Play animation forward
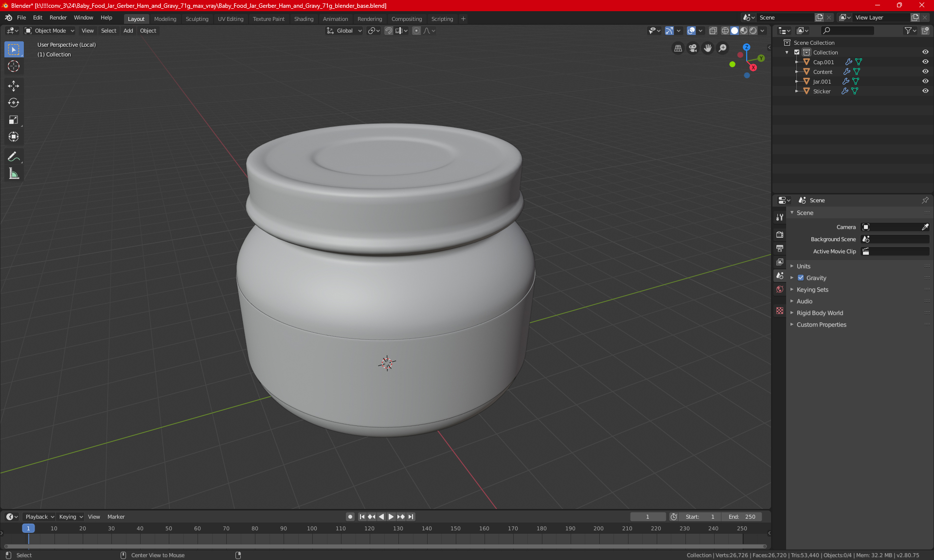Screen dimensions: 934x560 (x=391, y=517)
